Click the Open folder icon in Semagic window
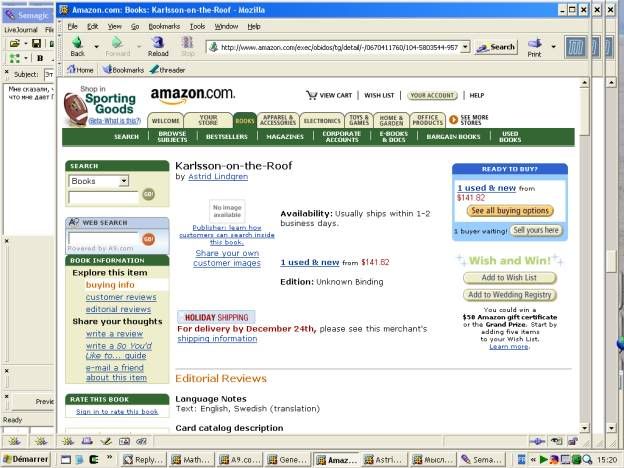The width and height of the screenshot is (624, 468). [14, 43]
